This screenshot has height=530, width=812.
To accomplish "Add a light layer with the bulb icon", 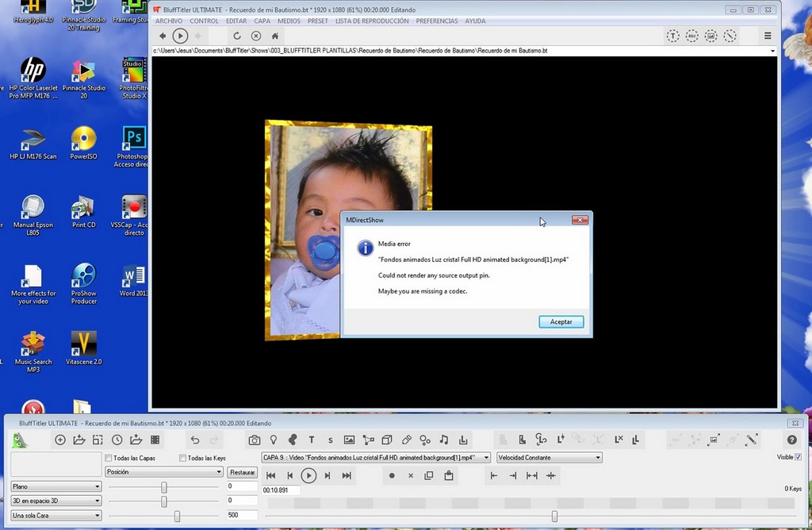I will [x=274, y=440].
